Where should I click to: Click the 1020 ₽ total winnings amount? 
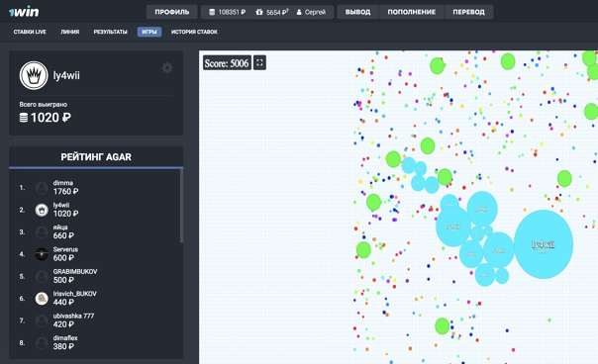50,118
